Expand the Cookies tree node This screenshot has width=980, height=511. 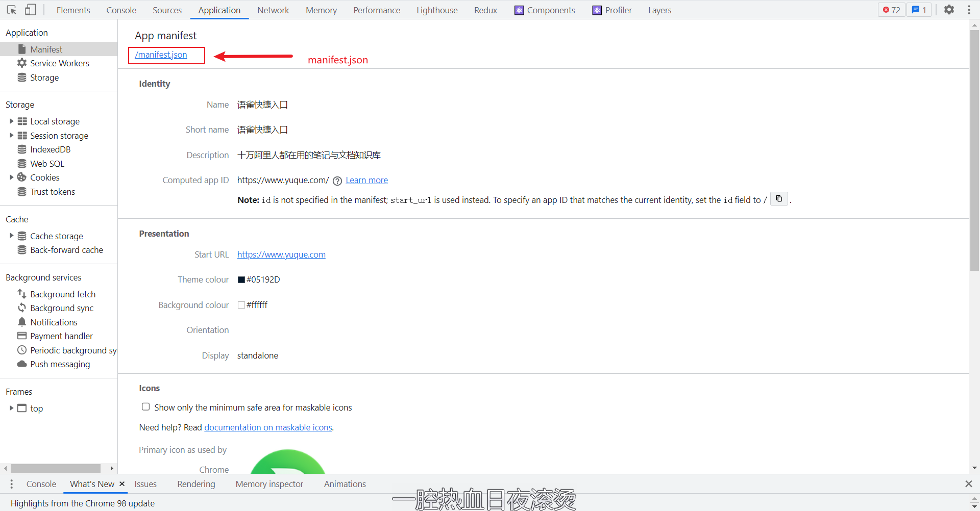pyautogui.click(x=11, y=177)
